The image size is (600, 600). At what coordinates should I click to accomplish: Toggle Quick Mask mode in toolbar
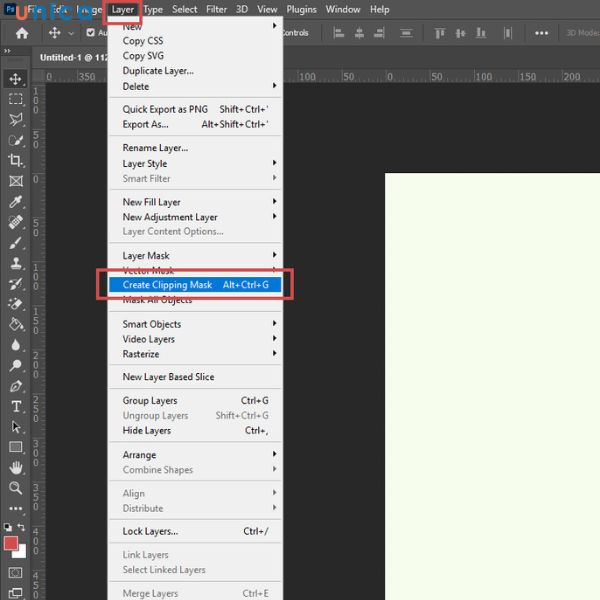[16, 573]
